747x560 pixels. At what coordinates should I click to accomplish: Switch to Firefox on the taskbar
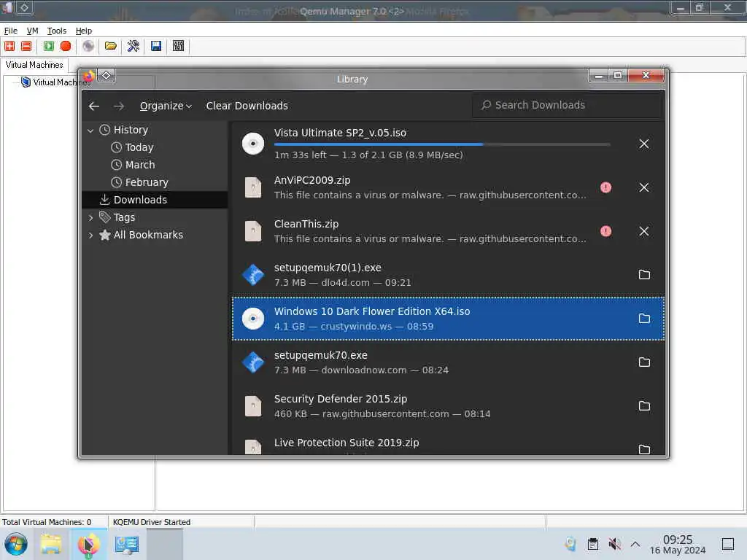coord(89,544)
